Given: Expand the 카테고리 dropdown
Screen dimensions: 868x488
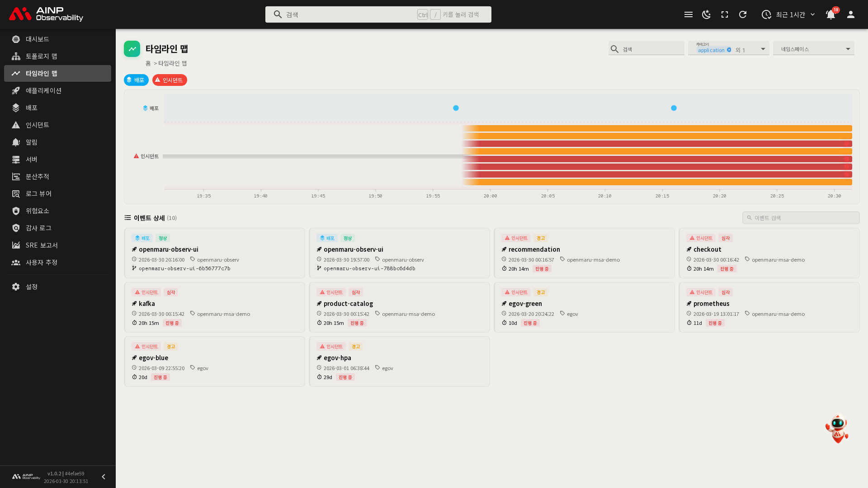Looking at the screenshot, I should (x=763, y=49).
